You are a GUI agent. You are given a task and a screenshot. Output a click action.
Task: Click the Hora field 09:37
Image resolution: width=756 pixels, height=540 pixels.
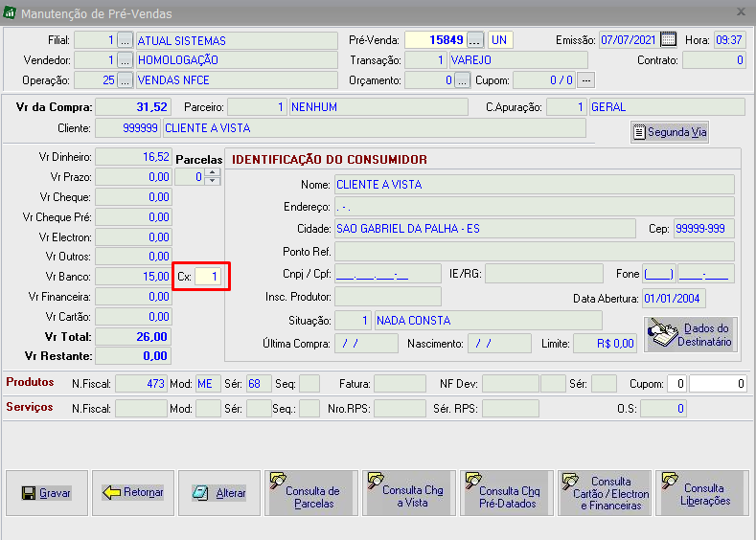pos(729,40)
